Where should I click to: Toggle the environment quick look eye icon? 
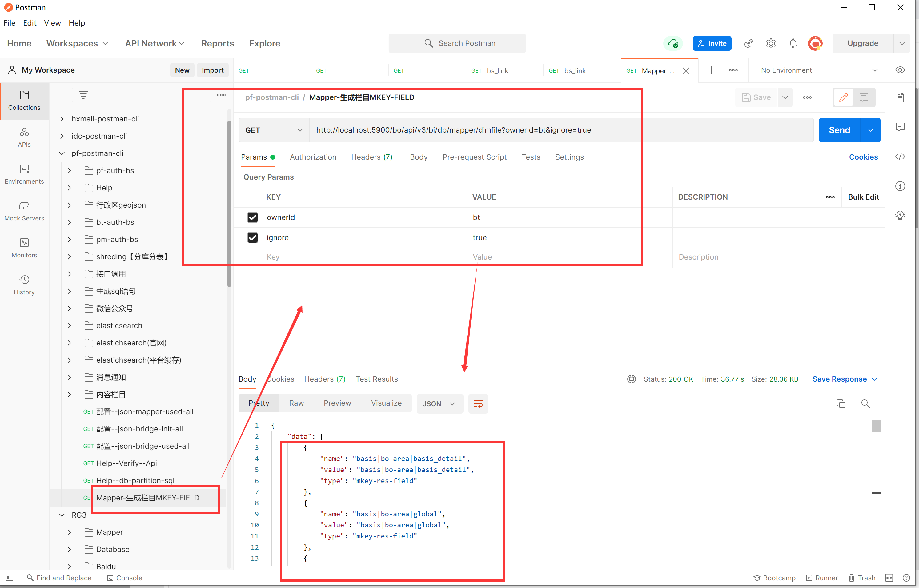[x=900, y=70]
